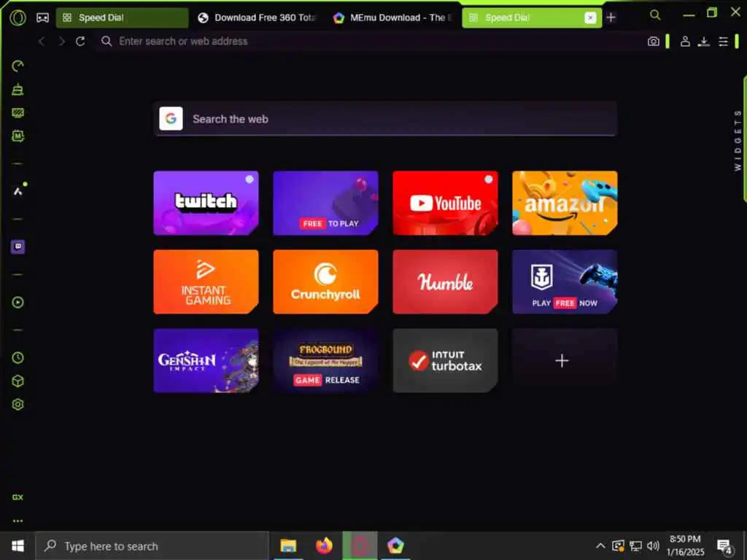The width and height of the screenshot is (747, 560).
Task: Click the taskbar Type here to search box
Action: coord(152,545)
